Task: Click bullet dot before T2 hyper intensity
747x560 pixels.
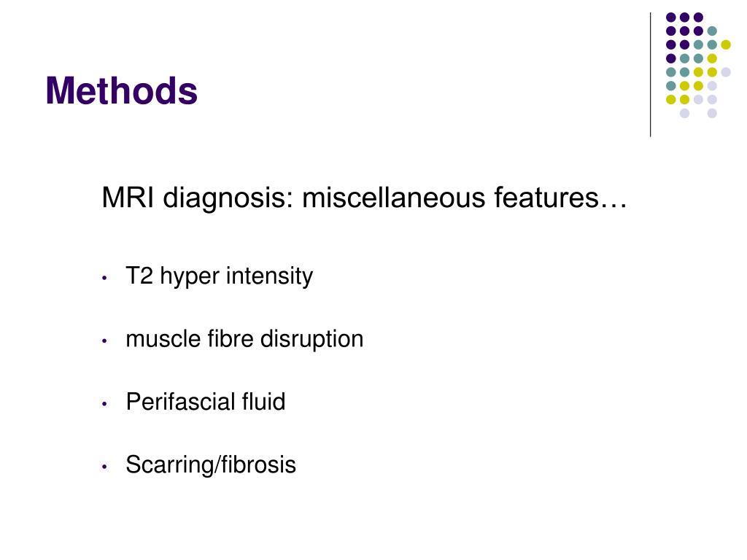Action: (x=105, y=278)
